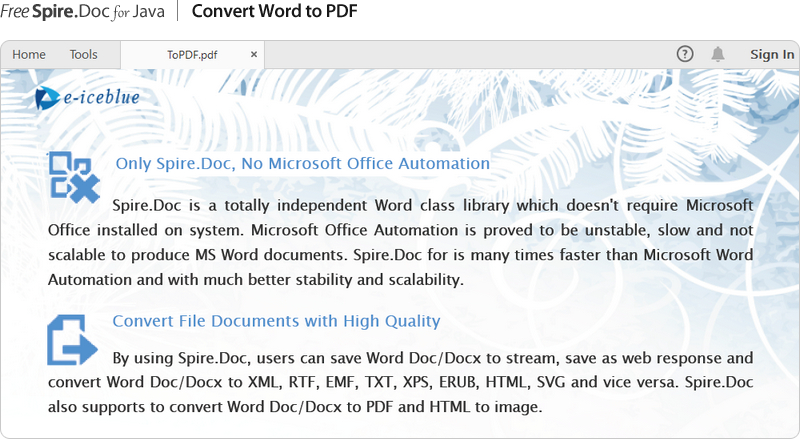Click the line 'Automation and with much better stability'
Viewport: 800px width, 440px height.
(256, 280)
